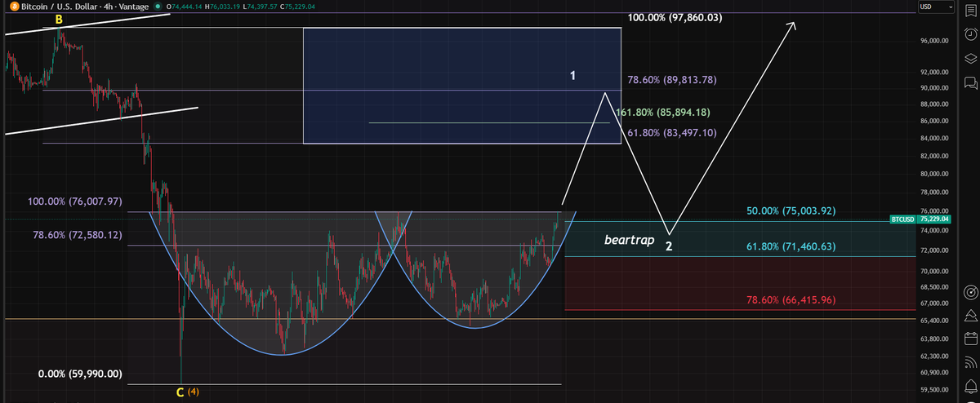Click the high value H76,033.19
Viewport: 980px width, 403px height.
pos(220,7)
